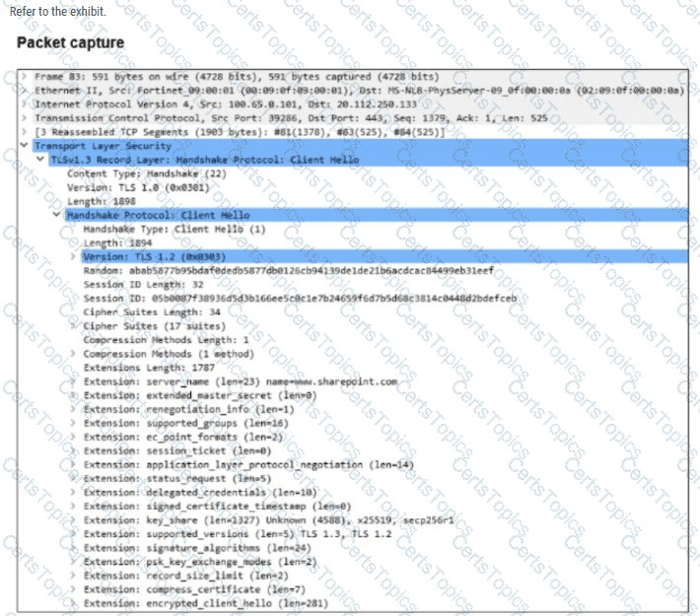Select server_name www.sharepoint.com row
Screen dimensions: 700x616
click(241, 381)
